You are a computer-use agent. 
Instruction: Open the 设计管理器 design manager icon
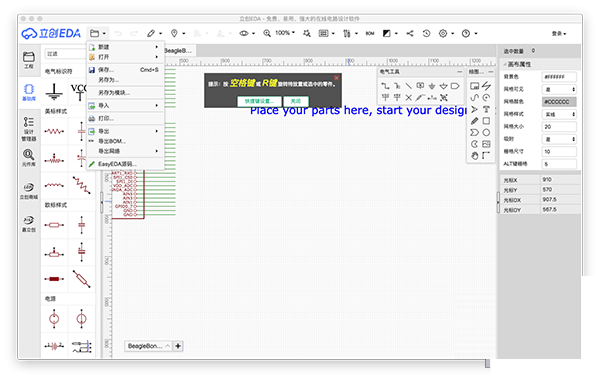point(29,129)
